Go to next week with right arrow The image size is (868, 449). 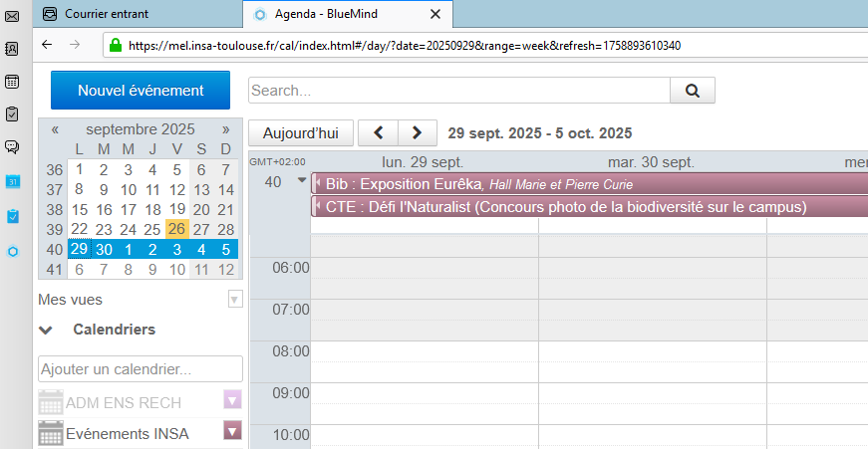point(418,132)
